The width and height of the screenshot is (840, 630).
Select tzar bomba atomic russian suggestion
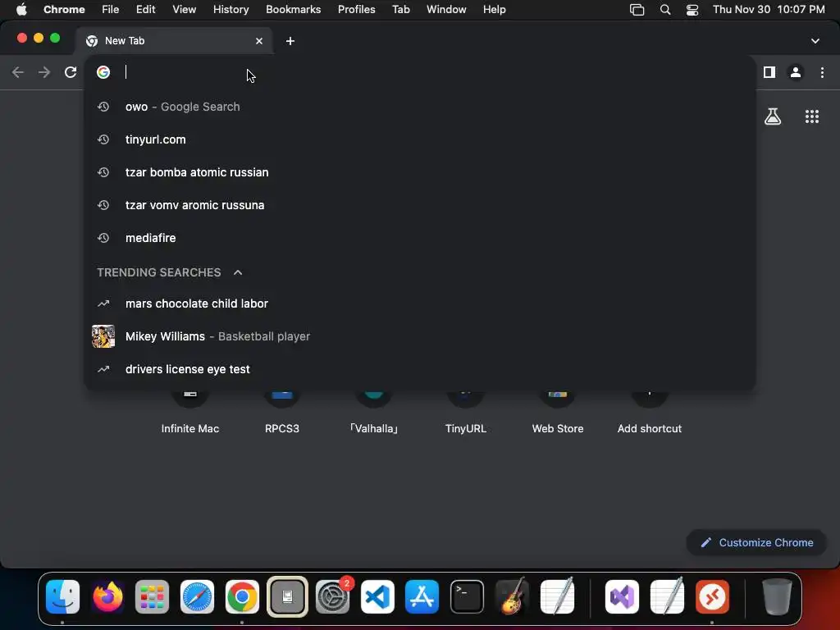(420, 172)
